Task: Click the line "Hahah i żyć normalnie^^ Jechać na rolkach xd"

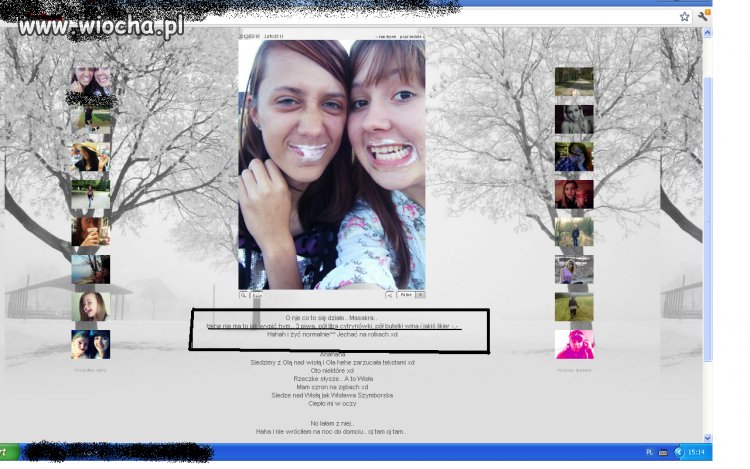Action: point(332,334)
